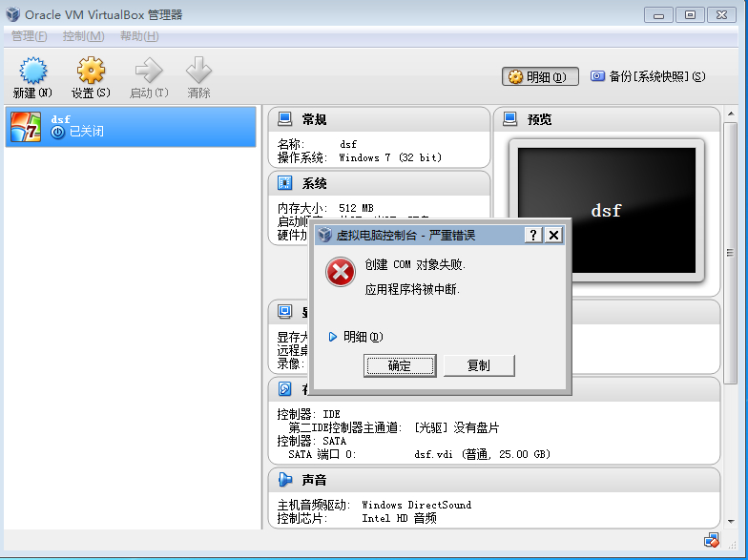Click the 常规 section header
The width and height of the screenshot is (748, 560).
pyautogui.click(x=380, y=118)
